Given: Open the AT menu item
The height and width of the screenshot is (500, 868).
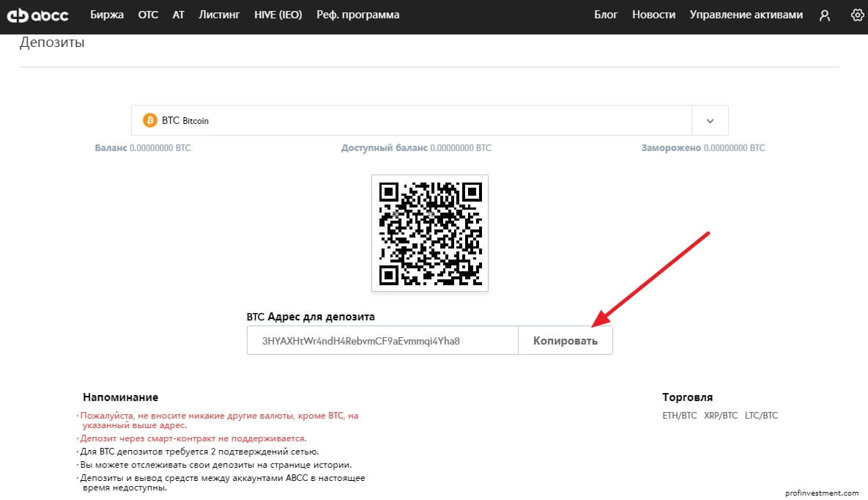Looking at the screenshot, I should tap(178, 15).
